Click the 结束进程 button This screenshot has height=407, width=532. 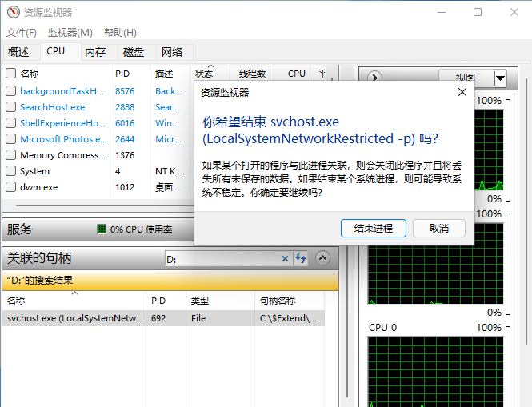[373, 228]
